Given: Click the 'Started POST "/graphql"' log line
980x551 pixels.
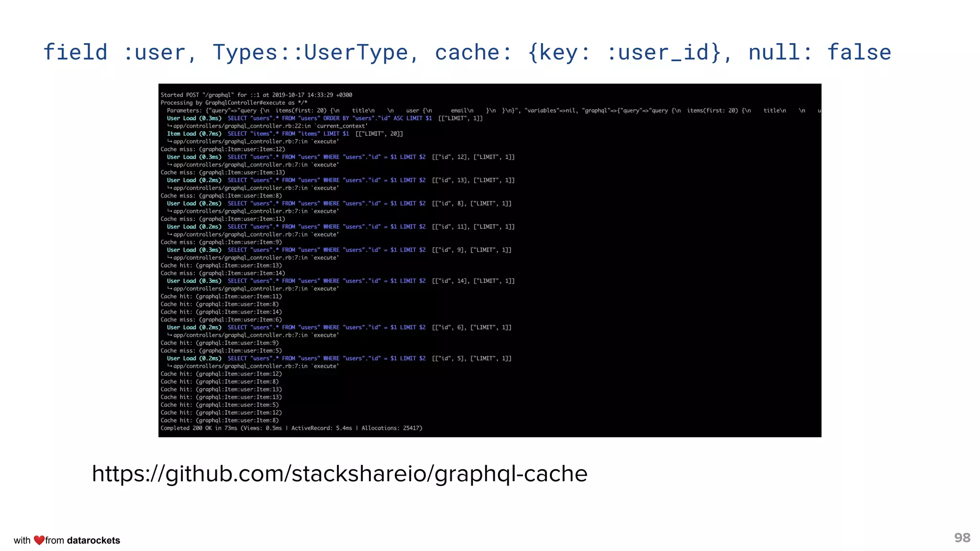Looking at the screenshot, I should 256,95.
